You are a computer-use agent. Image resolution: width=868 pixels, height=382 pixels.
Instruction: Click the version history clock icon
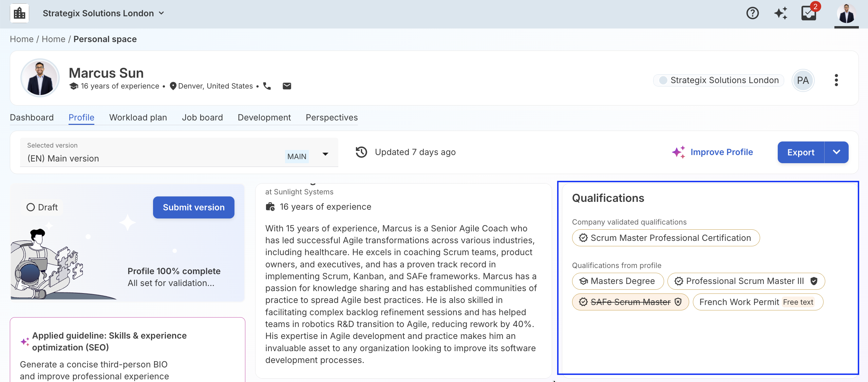(361, 152)
